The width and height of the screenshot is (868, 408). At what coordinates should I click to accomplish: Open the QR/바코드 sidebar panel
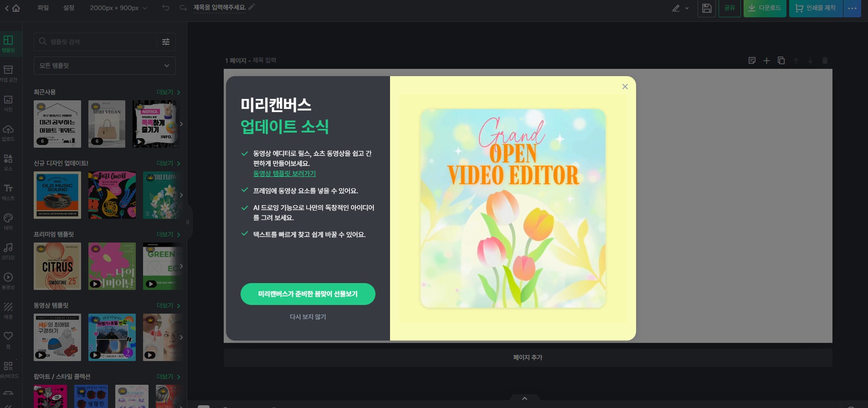click(x=8, y=370)
